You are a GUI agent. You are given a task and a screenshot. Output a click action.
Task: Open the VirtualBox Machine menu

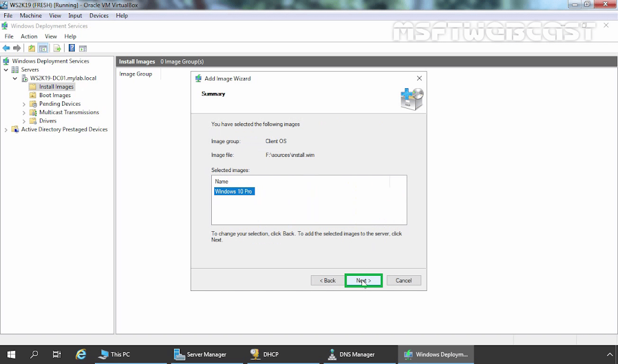31,15
